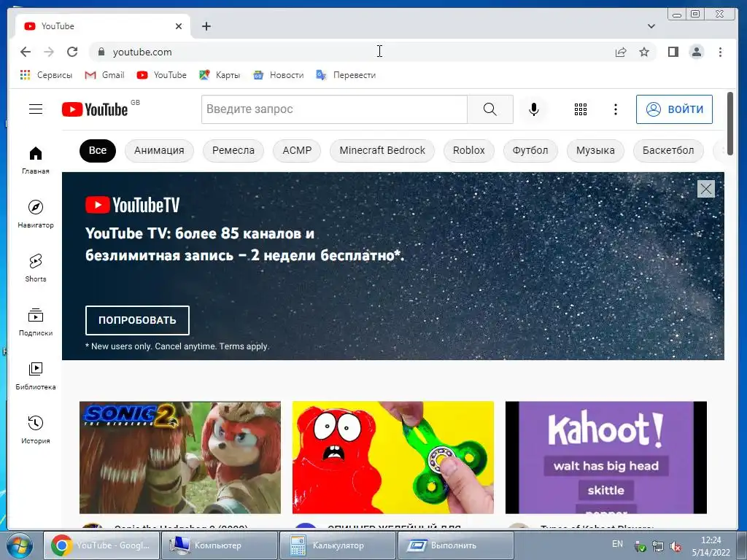The image size is (747, 560).
Task: Click the page vertical scrollbar
Action: pyautogui.click(x=729, y=124)
